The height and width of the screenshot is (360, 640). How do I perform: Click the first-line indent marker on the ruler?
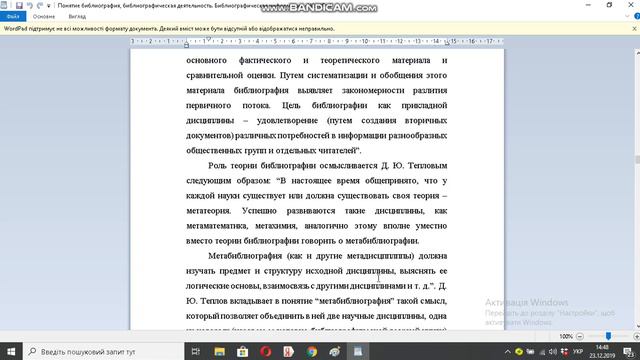point(208,39)
